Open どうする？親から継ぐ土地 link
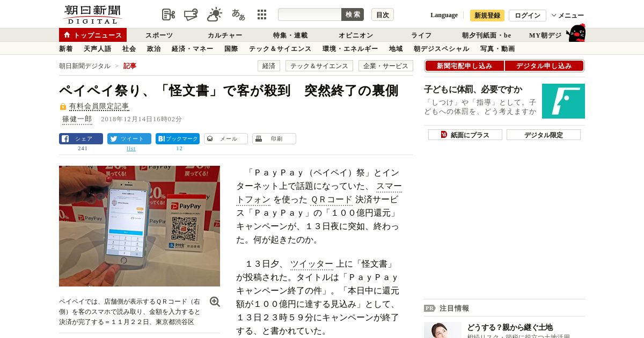Viewport: 644px width, 338px height. tap(510, 327)
